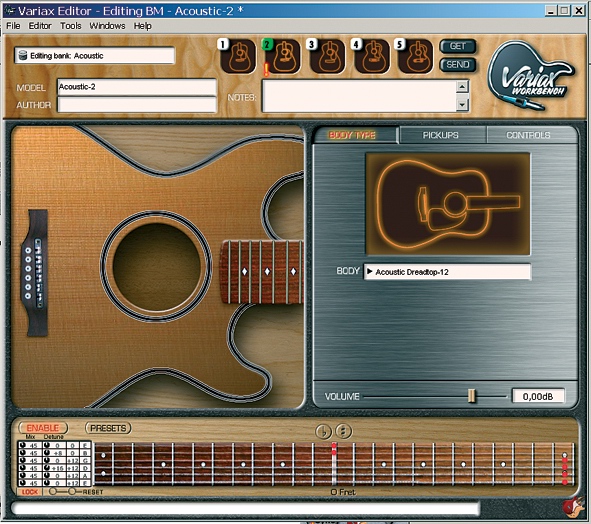This screenshot has width=591, height=524.
Task: Select guitar model slot 5
Action: [x=415, y=56]
